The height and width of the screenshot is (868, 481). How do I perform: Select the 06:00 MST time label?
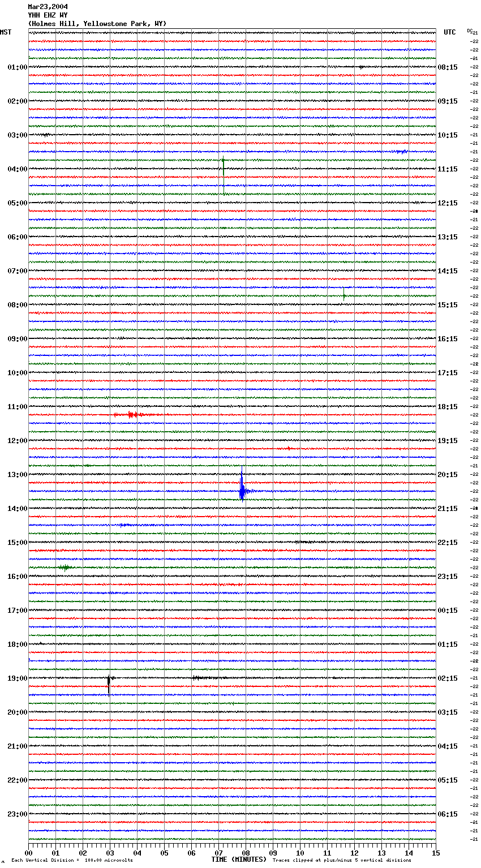click(x=18, y=237)
